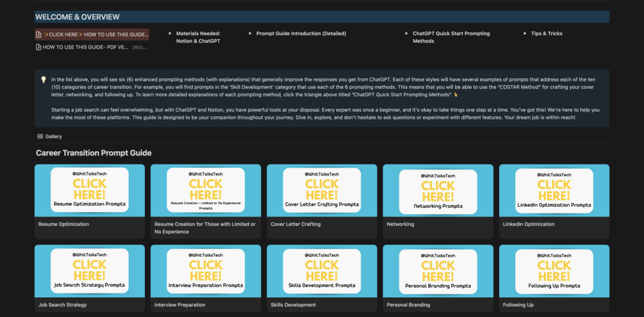Open the LinkedIn Optimization Prompts card image
644x317 pixels.
pyautogui.click(x=554, y=190)
